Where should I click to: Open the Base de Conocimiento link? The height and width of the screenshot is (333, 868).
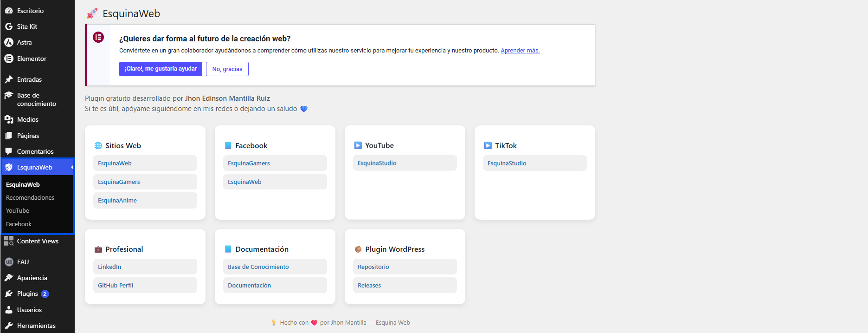pyautogui.click(x=275, y=267)
